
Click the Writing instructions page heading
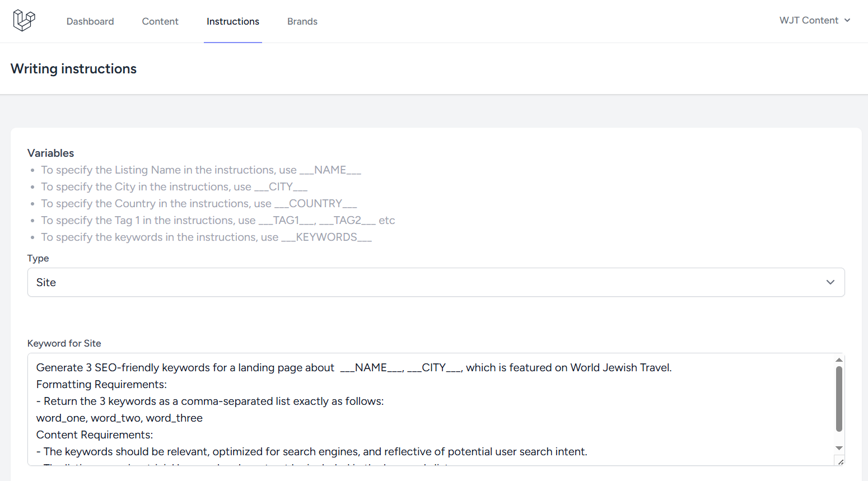tap(73, 68)
